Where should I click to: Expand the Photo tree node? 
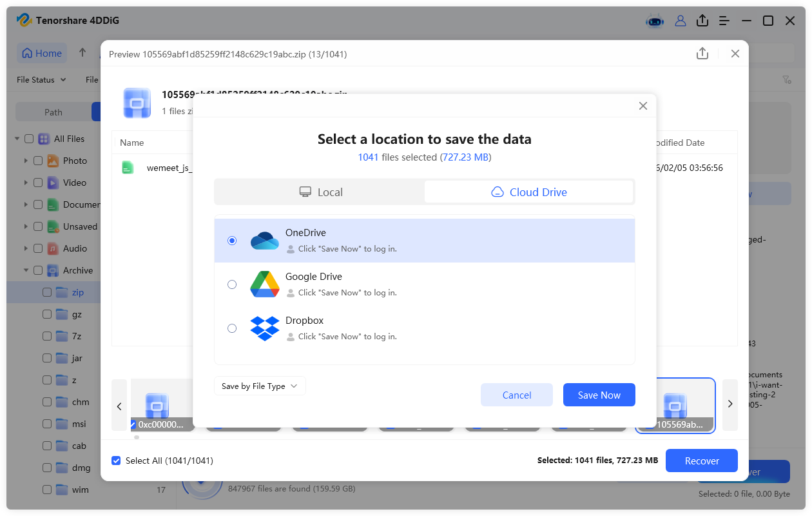click(26, 161)
